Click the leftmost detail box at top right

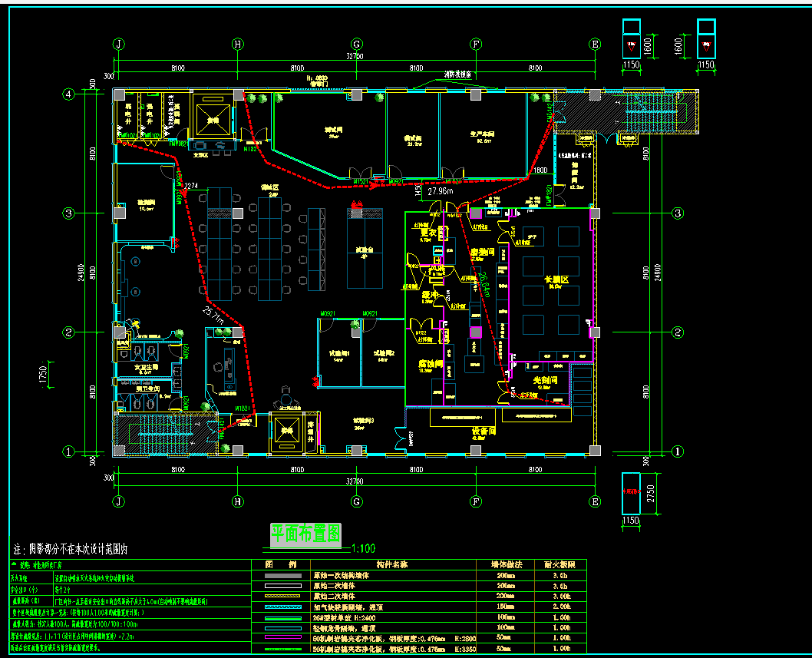coord(631,35)
